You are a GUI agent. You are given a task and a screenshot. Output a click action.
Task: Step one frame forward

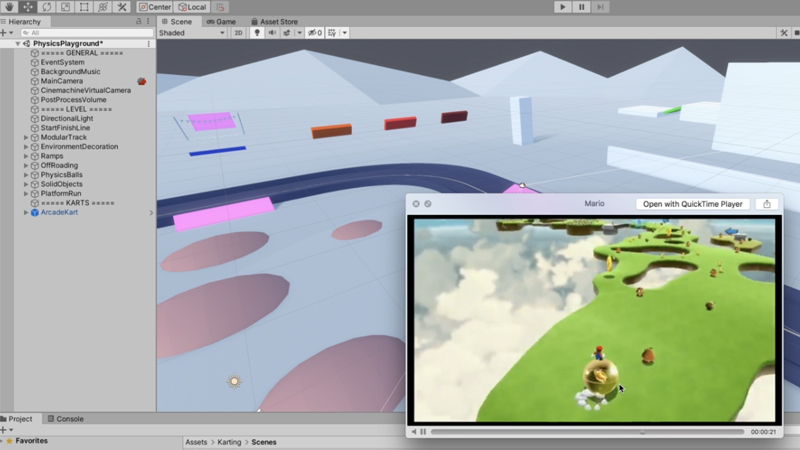pos(601,7)
